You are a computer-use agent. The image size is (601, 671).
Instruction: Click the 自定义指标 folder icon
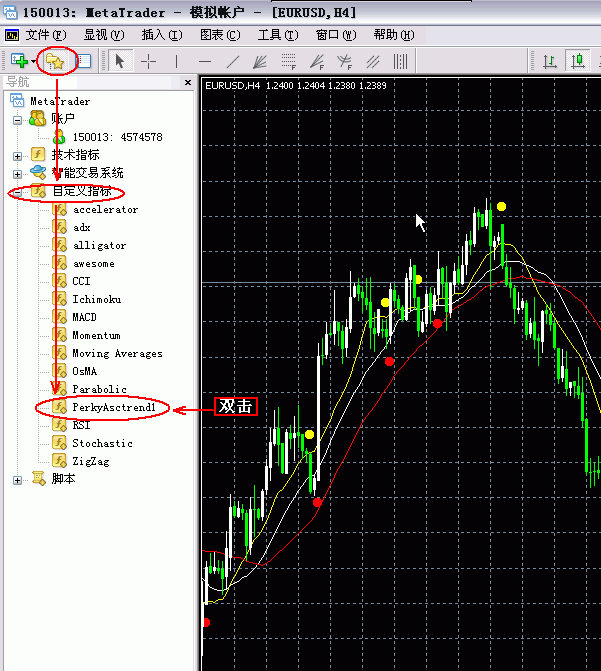tap(38, 191)
